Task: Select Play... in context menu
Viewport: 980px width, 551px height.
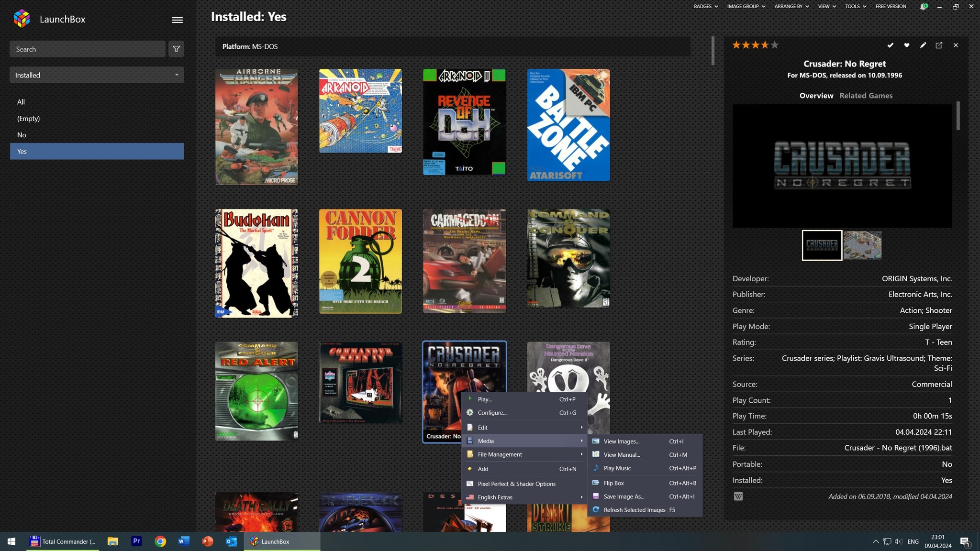Action: point(524,399)
